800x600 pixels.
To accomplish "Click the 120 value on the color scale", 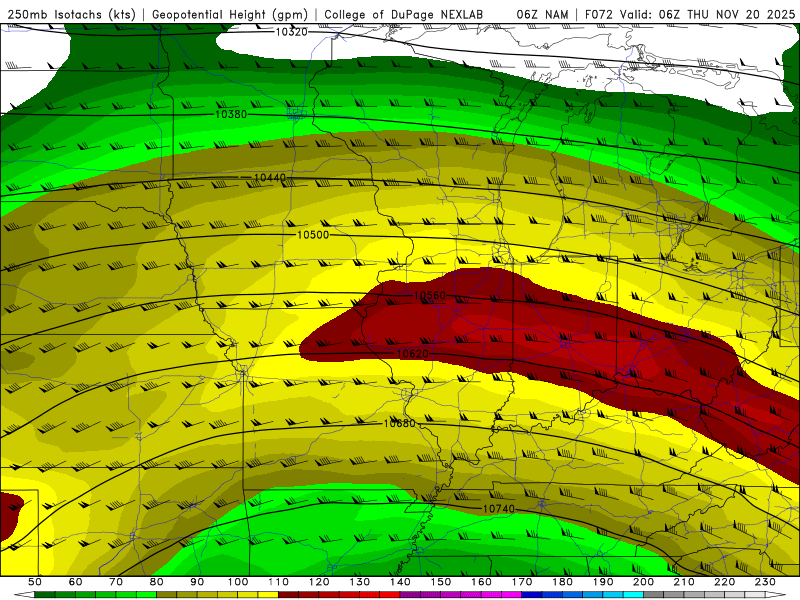I will pos(319,582).
